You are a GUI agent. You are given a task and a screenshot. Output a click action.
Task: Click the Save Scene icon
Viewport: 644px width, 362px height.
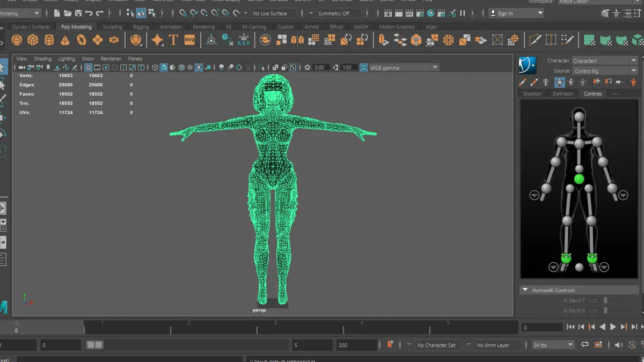pos(78,13)
